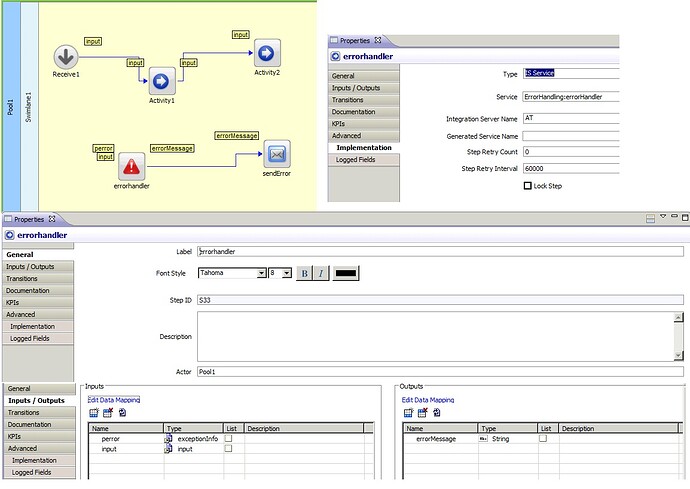
Task: Toggle italic font style button
Action: [321, 273]
